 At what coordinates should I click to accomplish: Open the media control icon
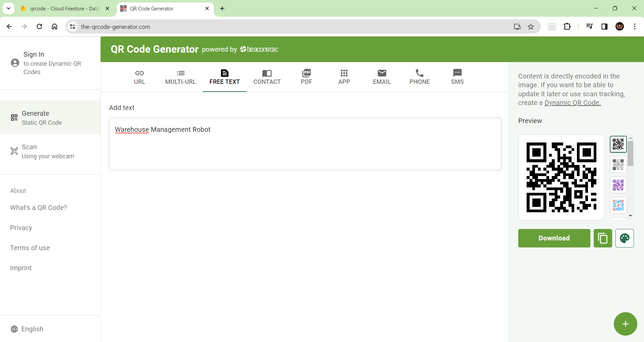point(589,26)
